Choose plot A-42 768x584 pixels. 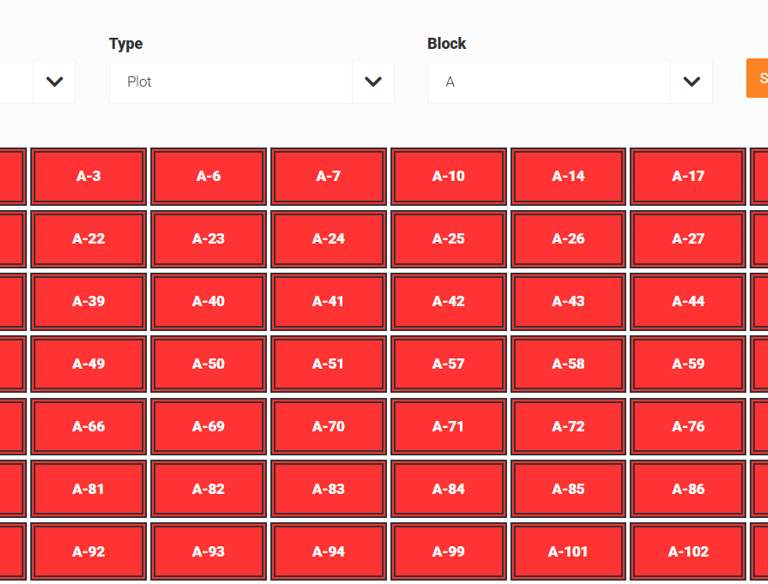[x=448, y=301]
